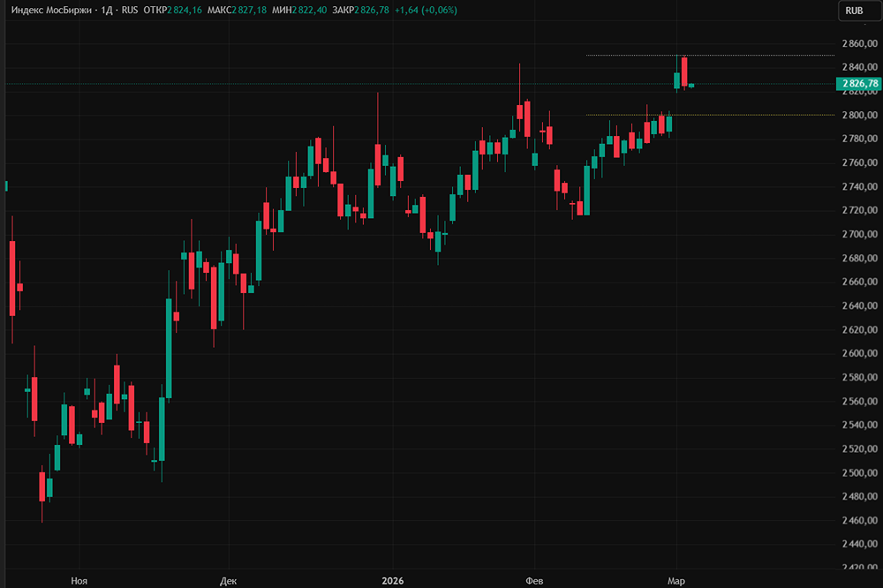Click the Ноя label on time axis
The width and height of the screenshot is (883, 588).
[79, 581]
